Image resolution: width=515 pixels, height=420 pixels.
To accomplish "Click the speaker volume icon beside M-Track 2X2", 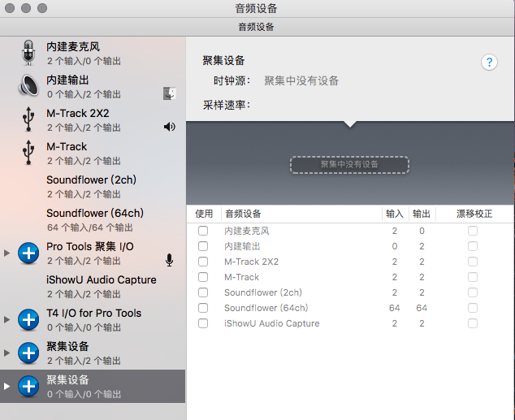I will coord(169,127).
